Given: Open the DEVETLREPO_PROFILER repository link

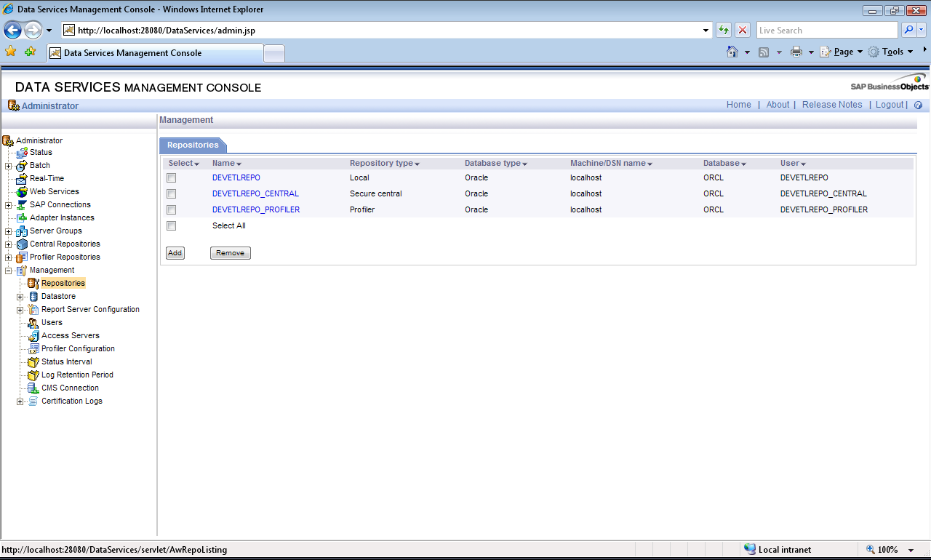Looking at the screenshot, I should (256, 210).
